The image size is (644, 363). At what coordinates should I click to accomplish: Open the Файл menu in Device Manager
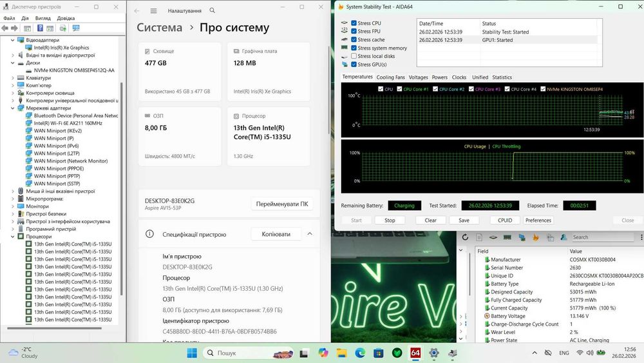coord(9,18)
